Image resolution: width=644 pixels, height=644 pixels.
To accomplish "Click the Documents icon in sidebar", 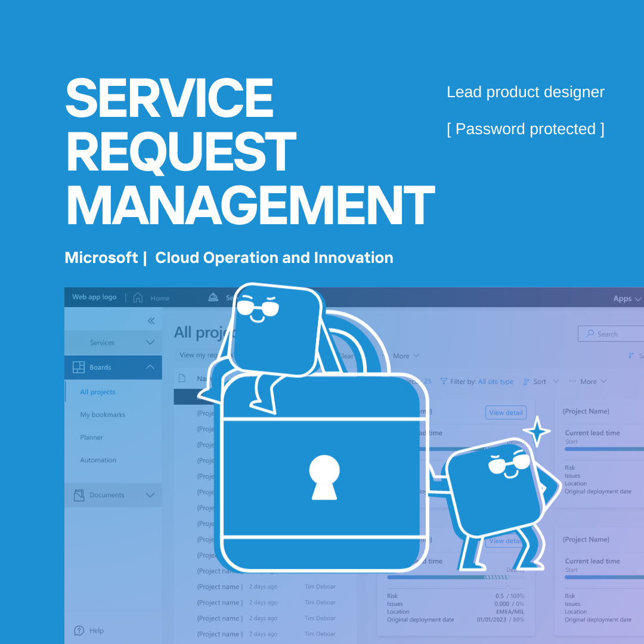I will [79, 496].
